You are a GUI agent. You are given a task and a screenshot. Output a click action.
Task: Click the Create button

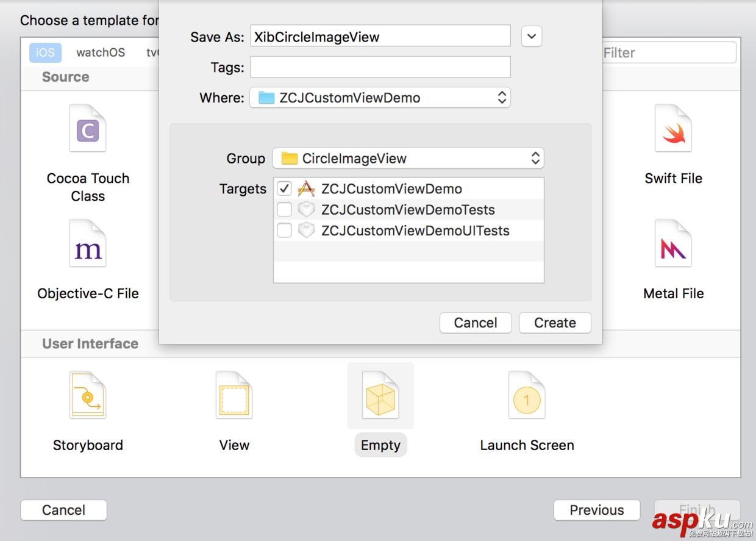click(555, 323)
